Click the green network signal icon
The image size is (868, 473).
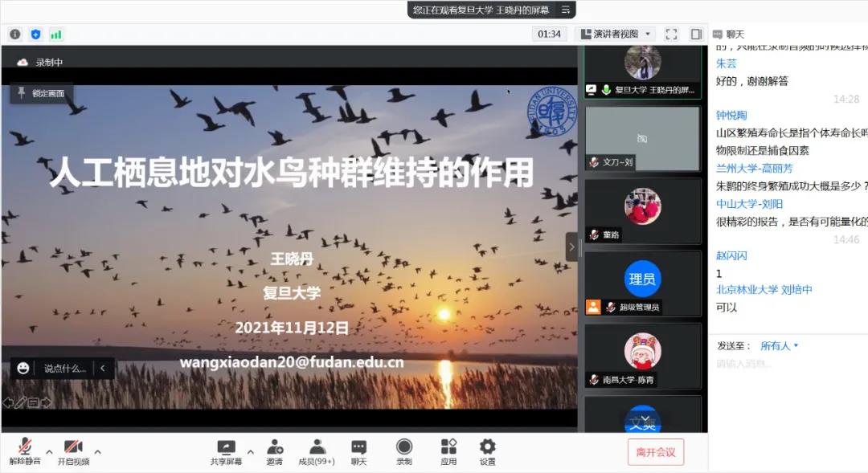point(56,35)
